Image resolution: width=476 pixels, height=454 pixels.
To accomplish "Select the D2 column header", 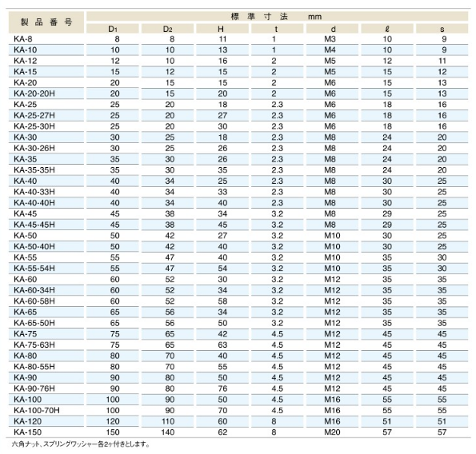I will coord(167,29).
